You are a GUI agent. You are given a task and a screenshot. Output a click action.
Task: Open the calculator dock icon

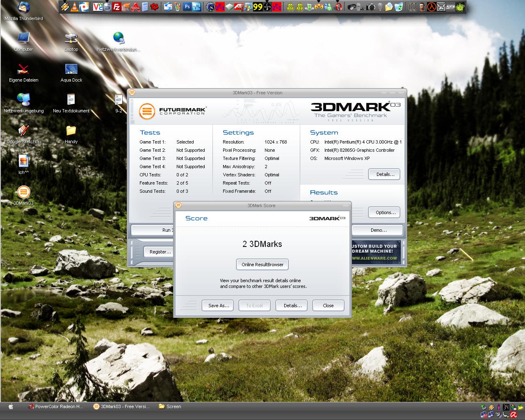[145, 7]
